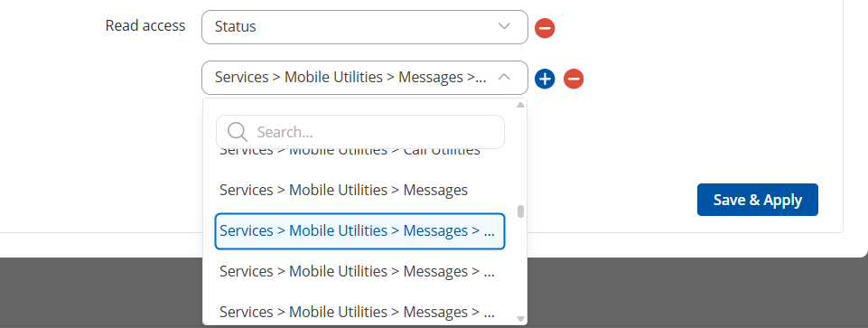The height and width of the screenshot is (328, 868).
Task: Select the last visible Messages option
Action: (359, 312)
